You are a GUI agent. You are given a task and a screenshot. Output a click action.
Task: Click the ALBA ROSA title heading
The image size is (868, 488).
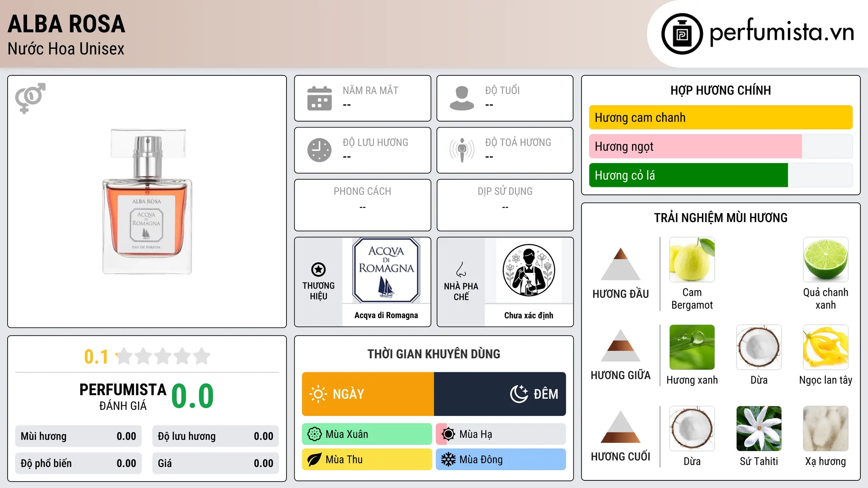[x=67, y=24]
